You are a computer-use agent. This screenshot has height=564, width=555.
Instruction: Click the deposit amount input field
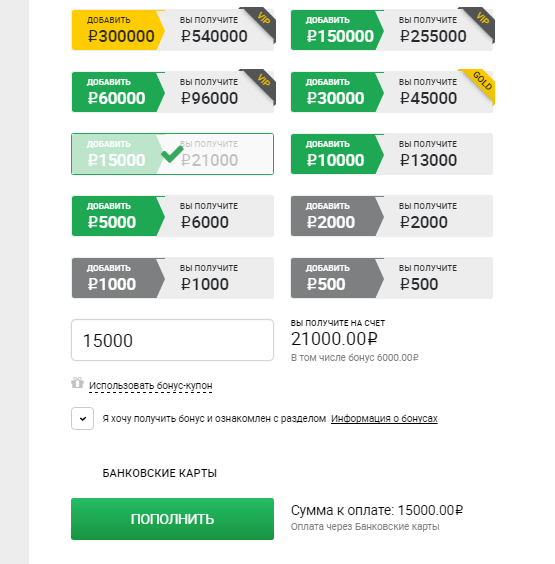pos(172,340)
